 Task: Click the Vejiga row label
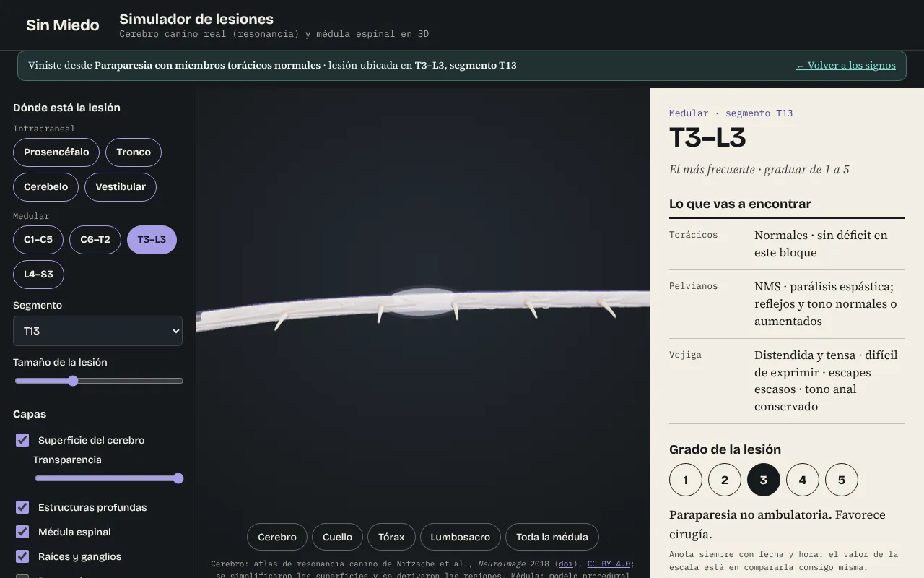pyautogui.click(x=685, y=355)
